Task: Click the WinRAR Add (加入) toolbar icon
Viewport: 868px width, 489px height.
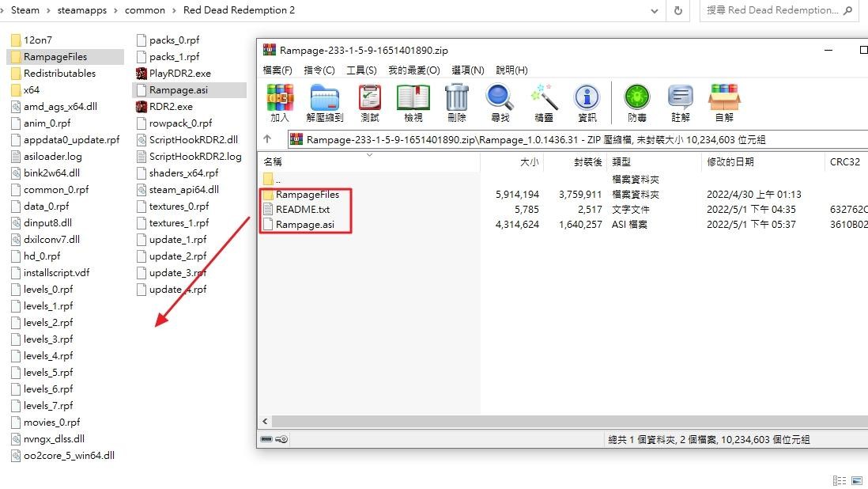Action: pyautogui.click(x=280, y=103)
